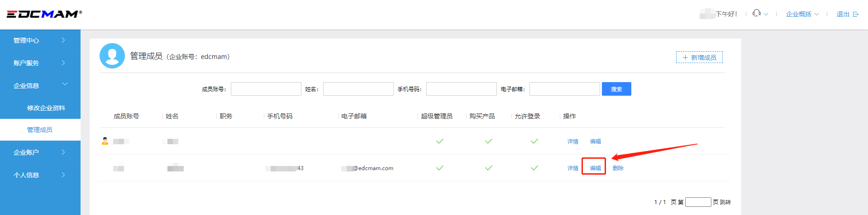Focus the 成员账号 search field
The image size is (868, 215).
tap(266, 89)
